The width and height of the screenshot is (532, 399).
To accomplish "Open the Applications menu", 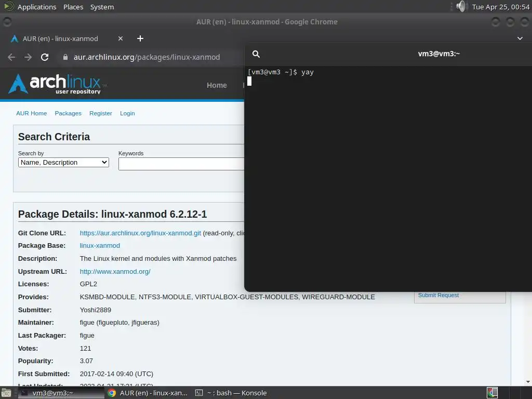I will point(37,7).
